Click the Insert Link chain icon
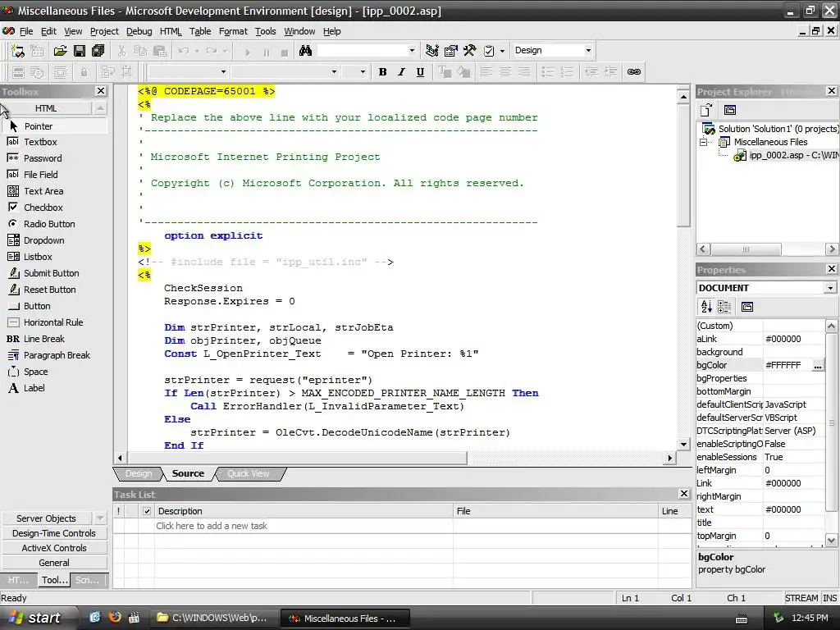 pos(634,72)
